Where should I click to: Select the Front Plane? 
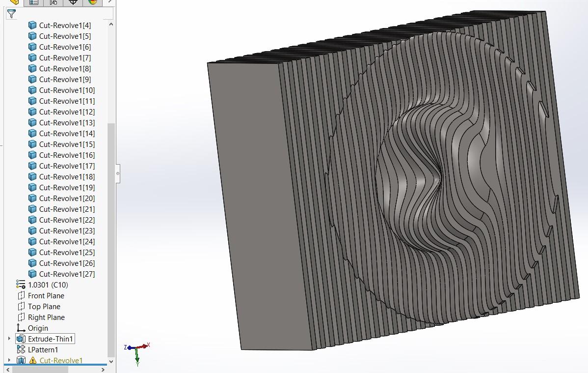click(x=47, y=295)
